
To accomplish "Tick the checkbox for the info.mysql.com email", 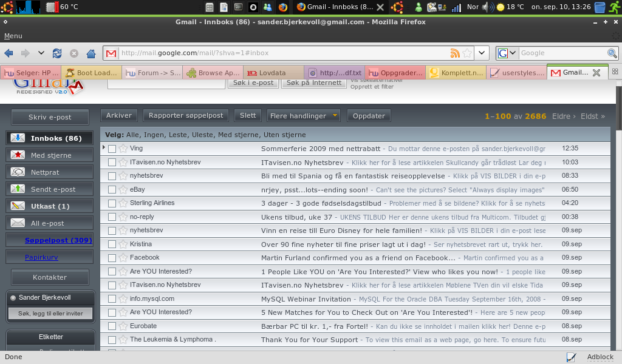I will [112, 299].
